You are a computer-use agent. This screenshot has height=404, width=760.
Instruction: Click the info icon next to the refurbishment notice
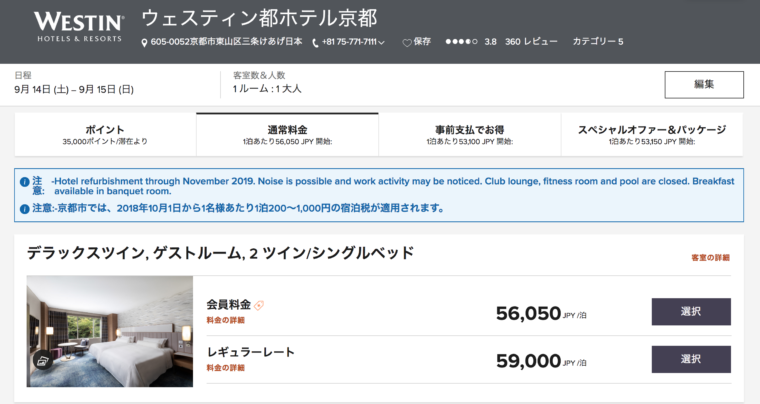(24, 182)
